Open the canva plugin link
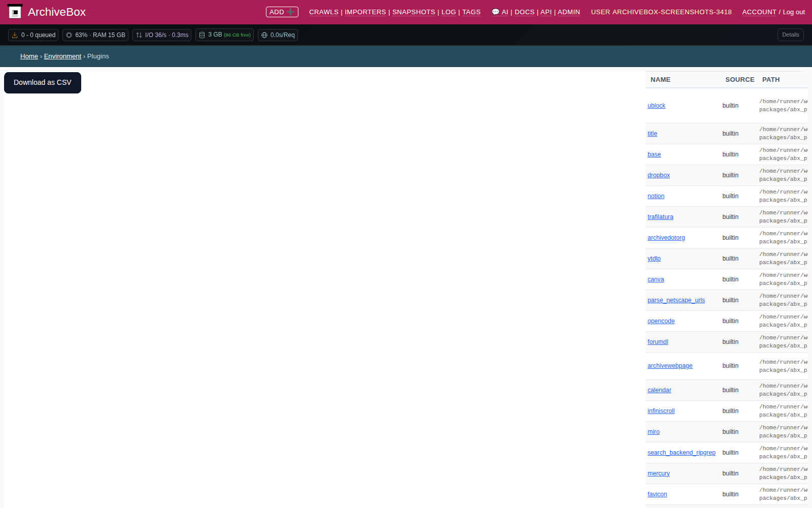This screenshot has width=812, height=508. point(656,279)
